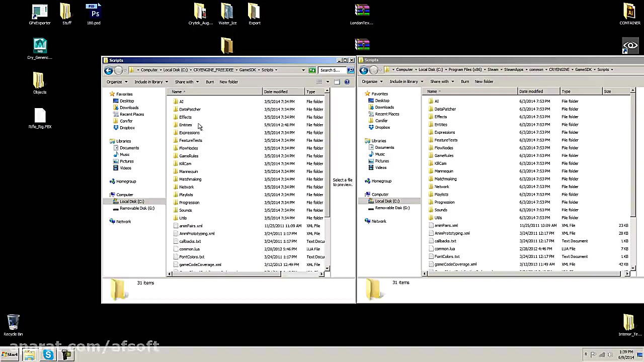Open the Organize dropdown menu
The width and height of the screenshot is (644, 362).
pyautogui.click(x=115, y=81)
